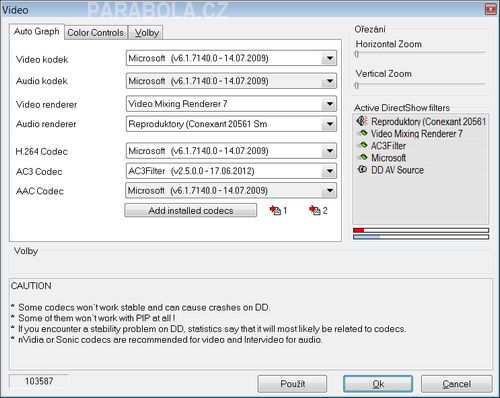500x398 pixels.
Task: Click green icon next to AC3Filter entry
Action: pos(363,145)
